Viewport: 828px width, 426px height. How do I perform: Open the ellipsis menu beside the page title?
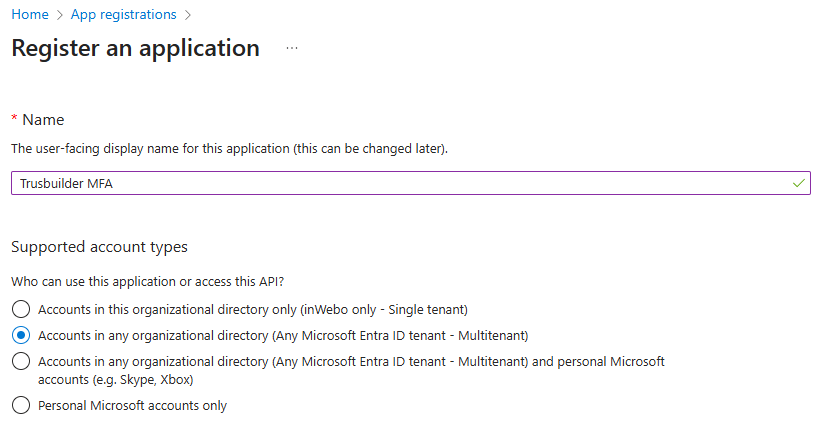point(292,48)
